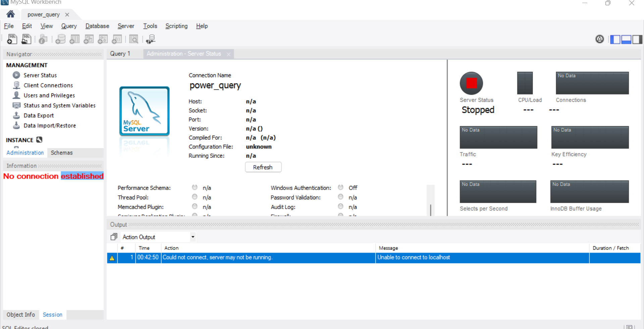Viewport: 644px width, 329px height.
Task: Click the copy output icon beside Action Output
Action: point(114,237)
